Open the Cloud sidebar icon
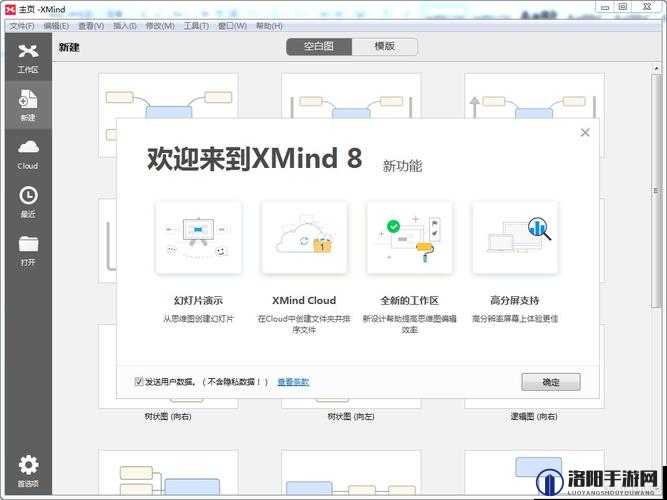Image resolution: width=667 pixels, height=500 pixels. [28, 154]
